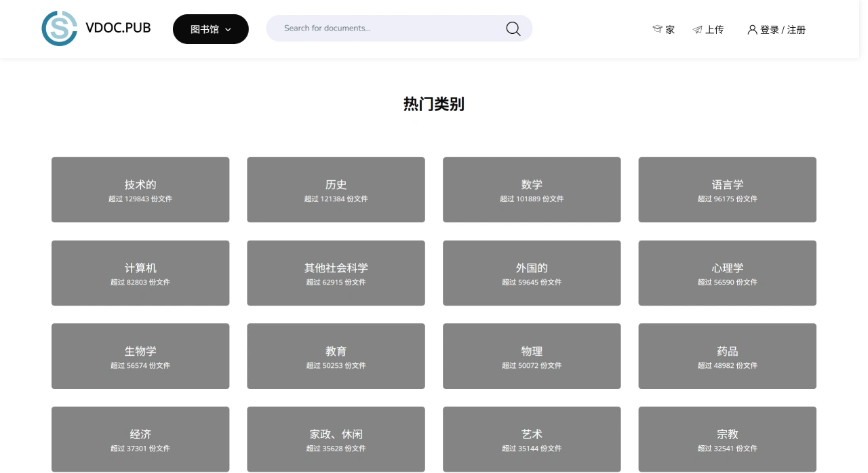The width and height of the screenshot is (868, 473).
Task: Open the 物理 category card
Action: tap(532, 356)
